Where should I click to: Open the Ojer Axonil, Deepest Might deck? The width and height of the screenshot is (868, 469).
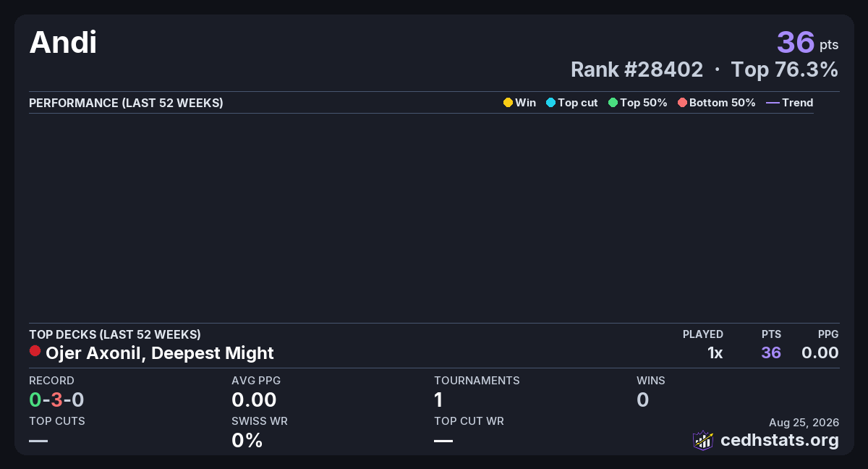(x=160, y=353)
